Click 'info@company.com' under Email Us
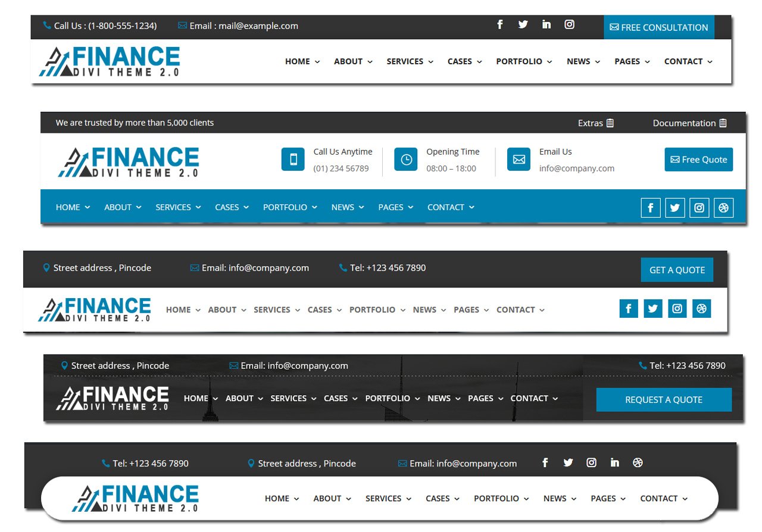The width and height of the screenshot is (762, 532). 577,168
